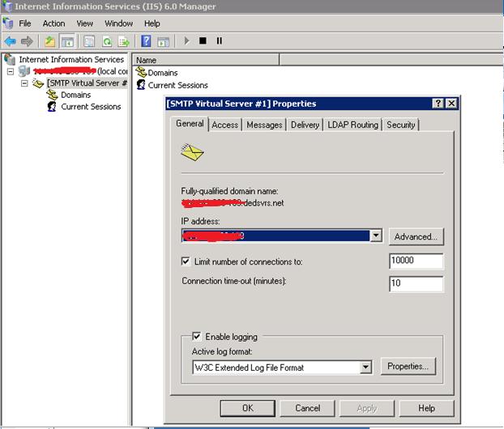504x429 pixels.
Task: Click the Export List toolbar icon
Action: [x=124, y=41]
